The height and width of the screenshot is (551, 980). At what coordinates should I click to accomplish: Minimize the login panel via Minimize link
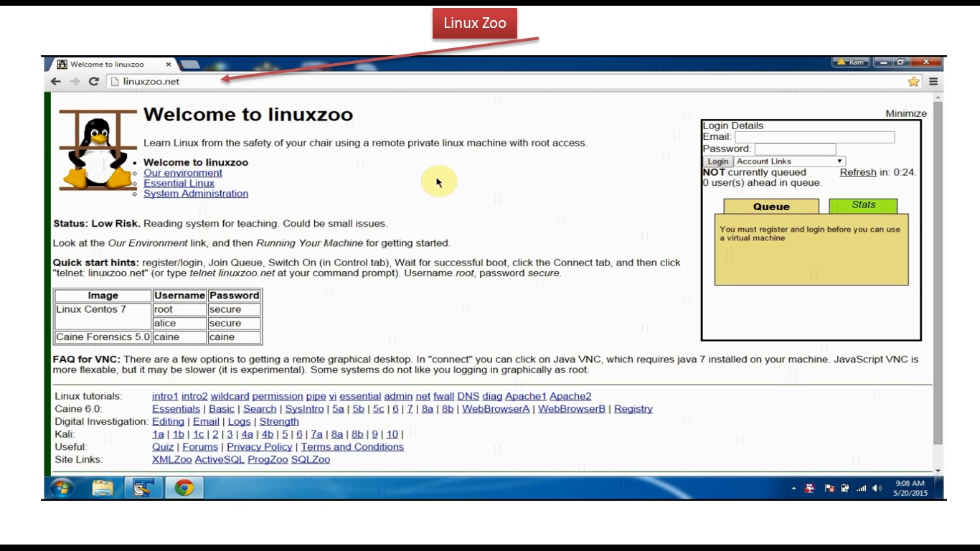(x=906, y=113)
